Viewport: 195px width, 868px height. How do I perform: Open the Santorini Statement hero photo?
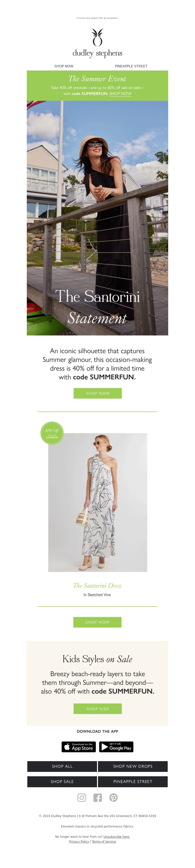pyautogui.click(x=97, y=218)
